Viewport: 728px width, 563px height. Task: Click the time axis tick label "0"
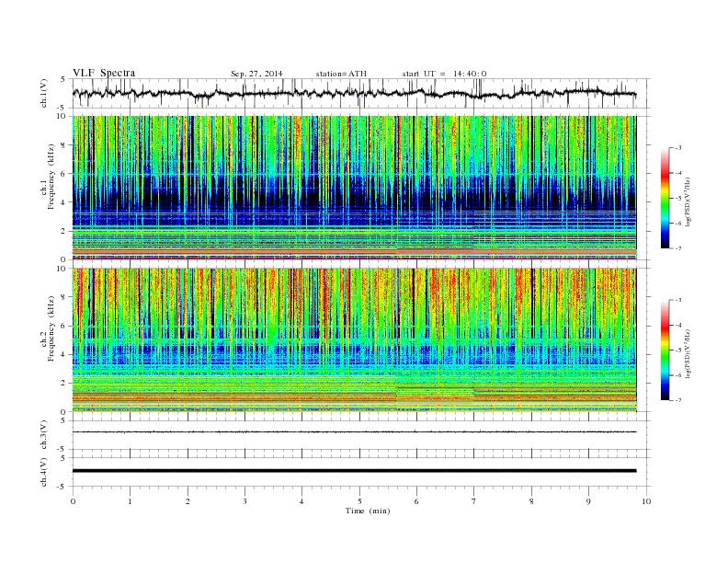coord(73,501)
